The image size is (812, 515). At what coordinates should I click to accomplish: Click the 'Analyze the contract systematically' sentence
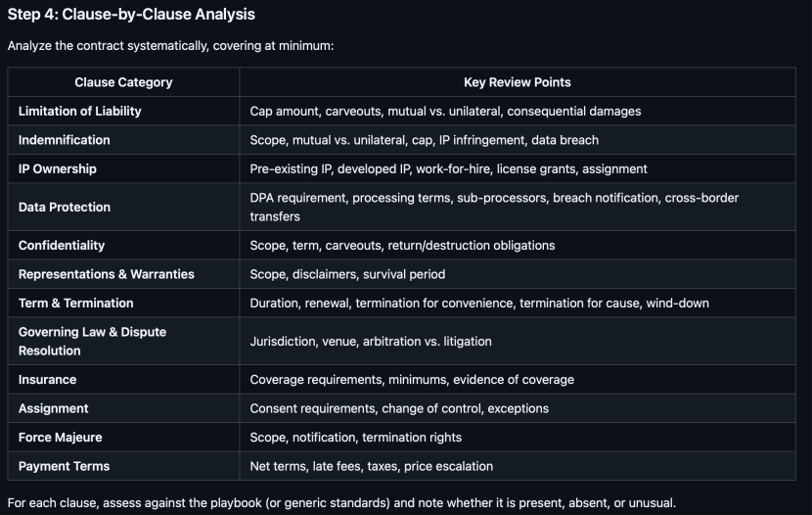pos(170,46)
